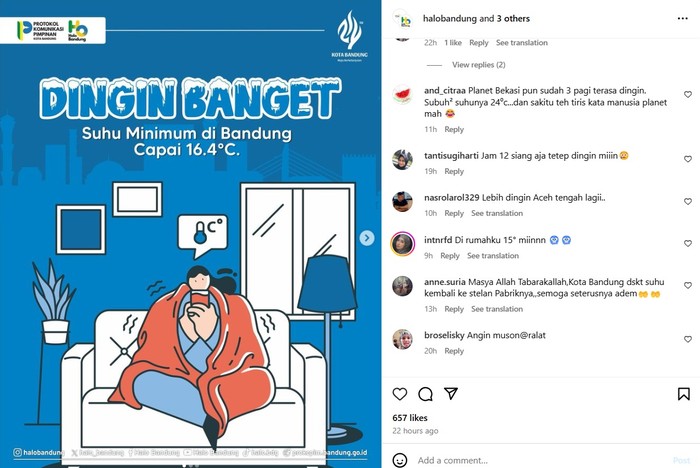Screen dimensions: 700x468
Task: Like tantisugiharti's comment
Action: (688, 159)
